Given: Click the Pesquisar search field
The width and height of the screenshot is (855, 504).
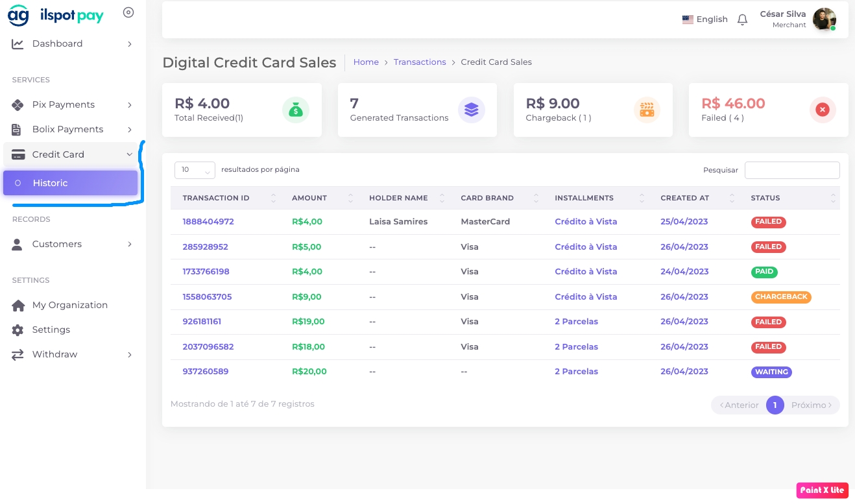Looking at the screenshot, I should tap(791, 170).
